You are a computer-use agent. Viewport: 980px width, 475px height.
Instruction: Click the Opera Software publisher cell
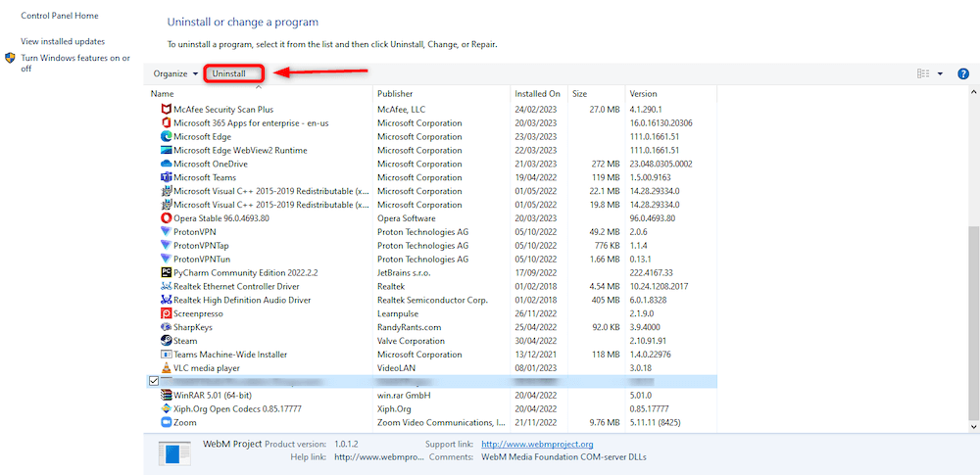(x=407, y=218)
